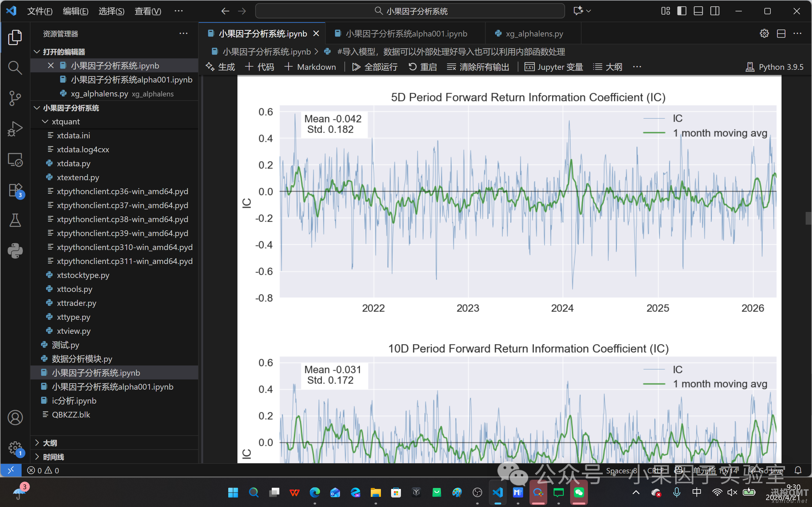Click the 全部运行 run all button
812x507 pixels.
(375, 67)
